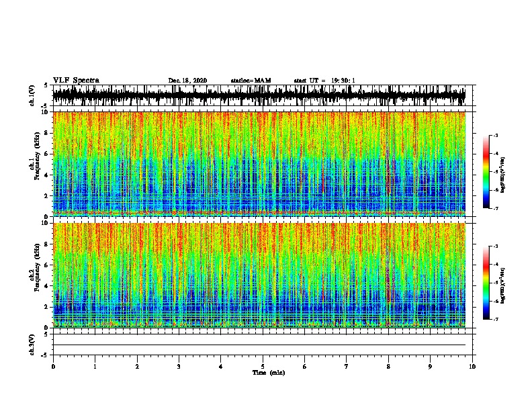Click time axis tick label "5" minutes
Screen dimensions: 532x411
click(263, 367)
